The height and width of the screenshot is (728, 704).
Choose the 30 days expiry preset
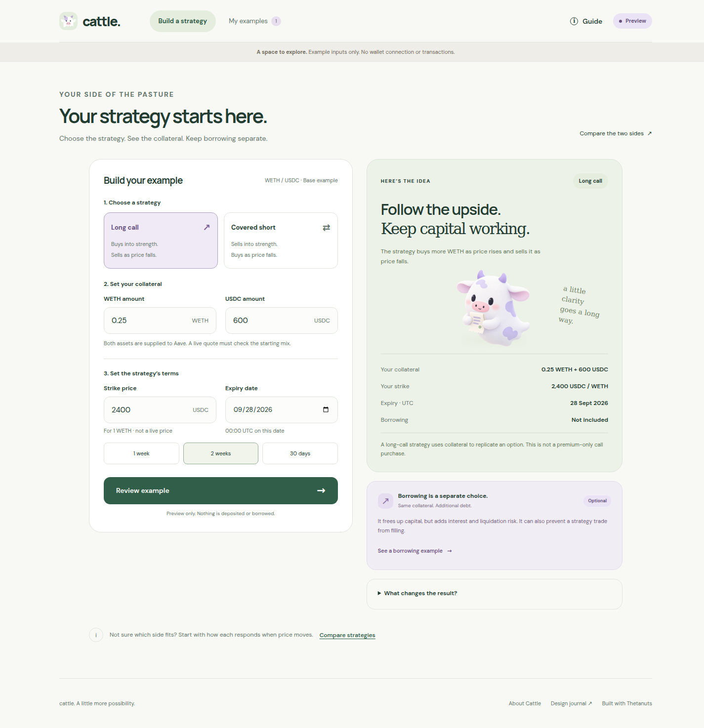coord(300,453)
